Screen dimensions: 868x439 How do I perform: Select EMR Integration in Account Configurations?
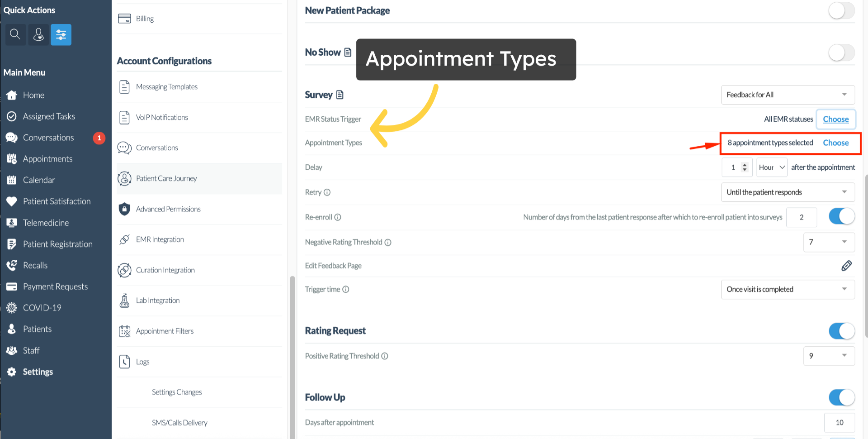pyautogui.click(x=160, y=239)
